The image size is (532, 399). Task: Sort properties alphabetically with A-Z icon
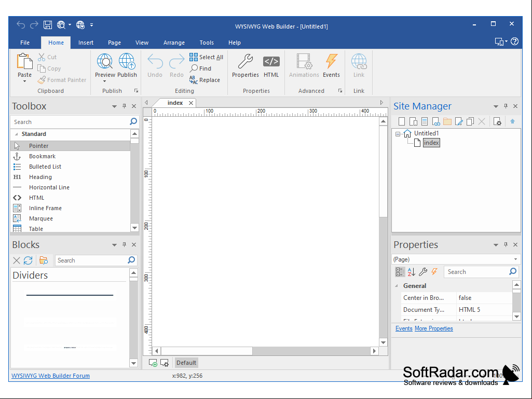(x=411, y=272)
